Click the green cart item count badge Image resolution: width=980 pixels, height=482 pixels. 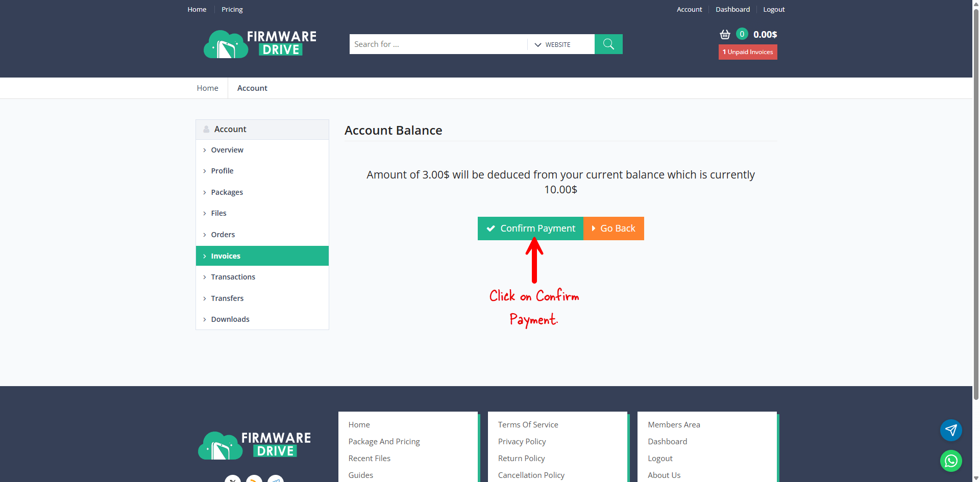point(742,34)
